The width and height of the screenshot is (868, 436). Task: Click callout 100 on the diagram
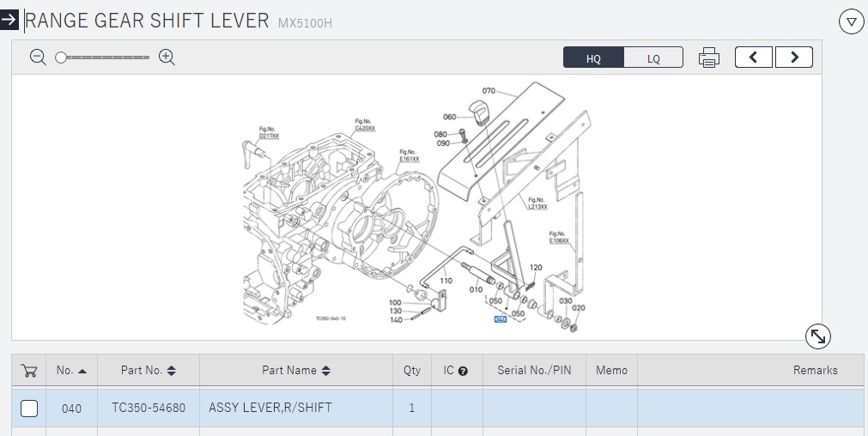tap(395, 303)
